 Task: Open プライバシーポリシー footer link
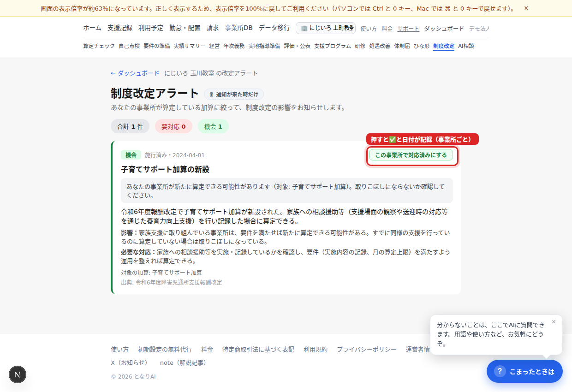[367, 350]
